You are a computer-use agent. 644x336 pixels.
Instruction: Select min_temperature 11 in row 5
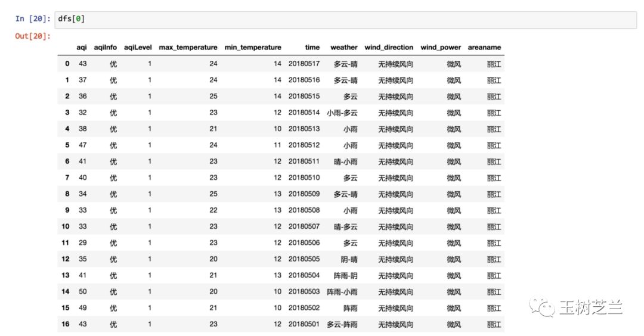coord(278,145)
